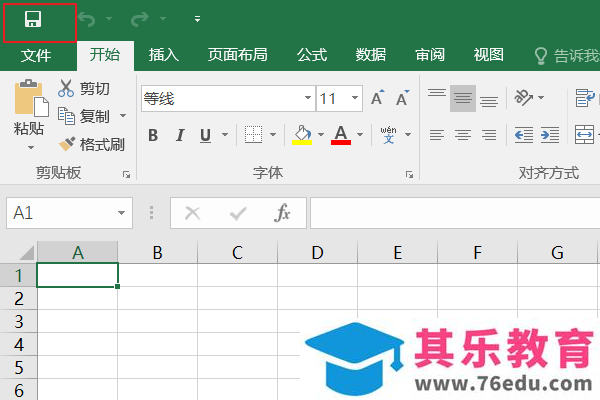
Task: Switch to the 数据 tab
Action: point(371,55)
